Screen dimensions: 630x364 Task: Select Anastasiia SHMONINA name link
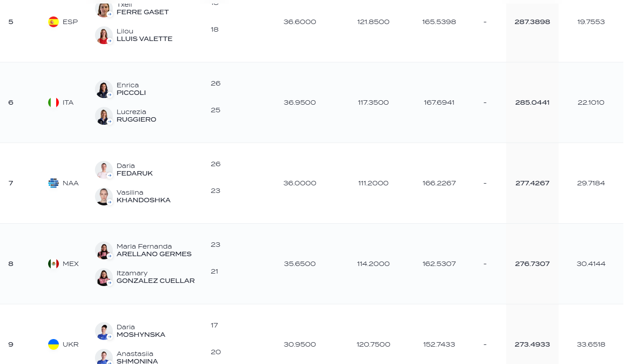coord(137,357)
